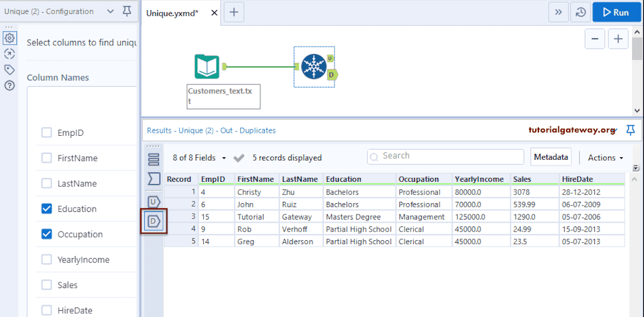Select cell 'Masters Degree'

[359, 217]
